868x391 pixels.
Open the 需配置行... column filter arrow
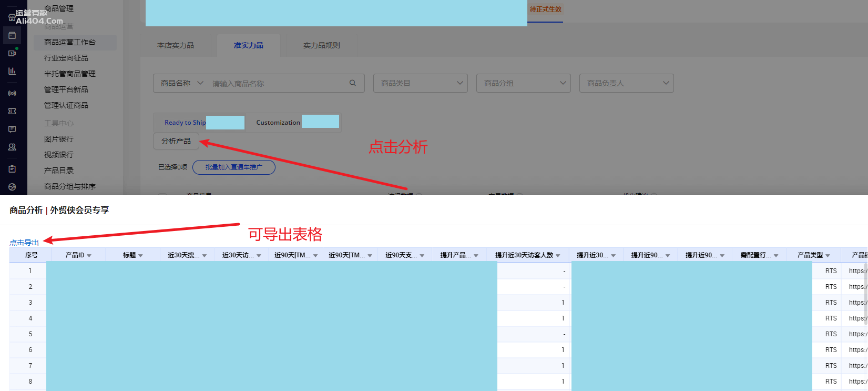click(x=776, y=255)
